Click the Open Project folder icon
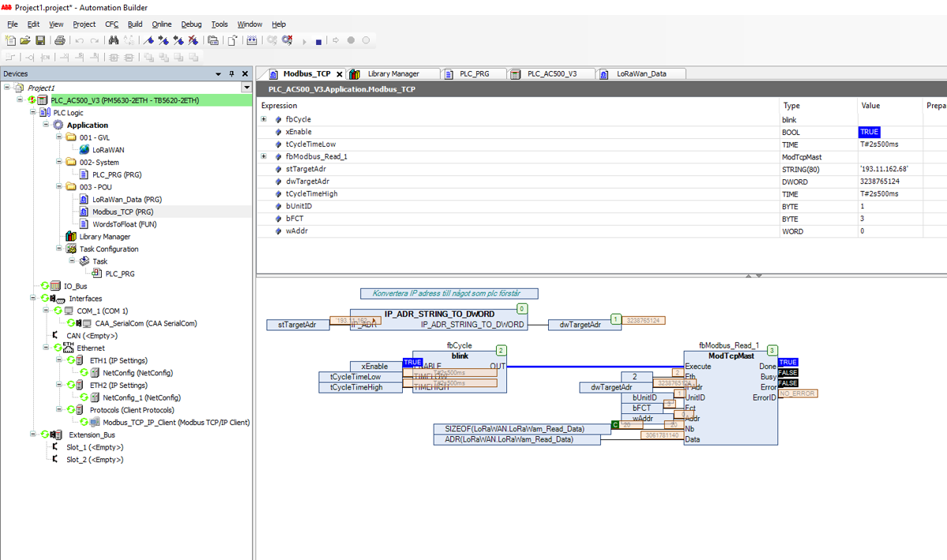 pos(24,40)
